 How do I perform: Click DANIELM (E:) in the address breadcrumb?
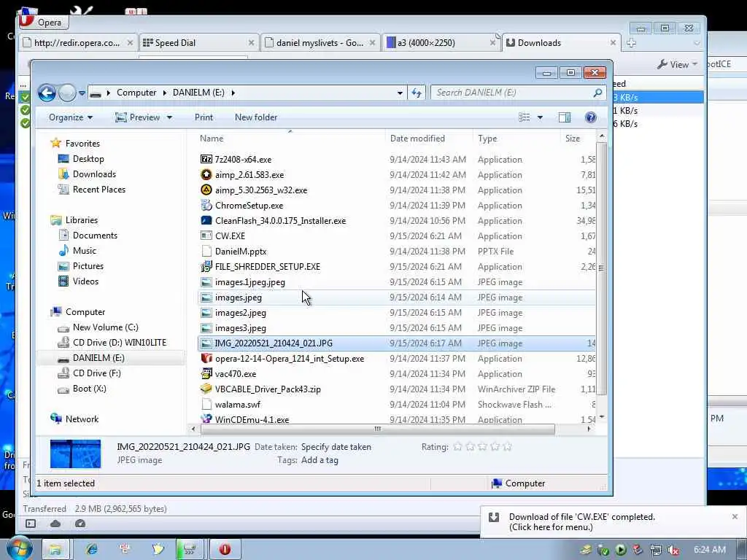[x=198, y=93]
